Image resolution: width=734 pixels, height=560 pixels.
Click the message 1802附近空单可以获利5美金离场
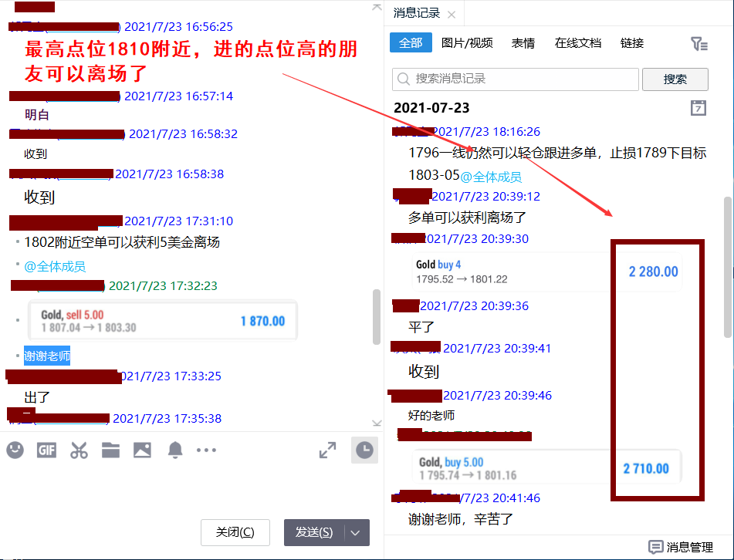pyautogui.click(x=122, y=242)
